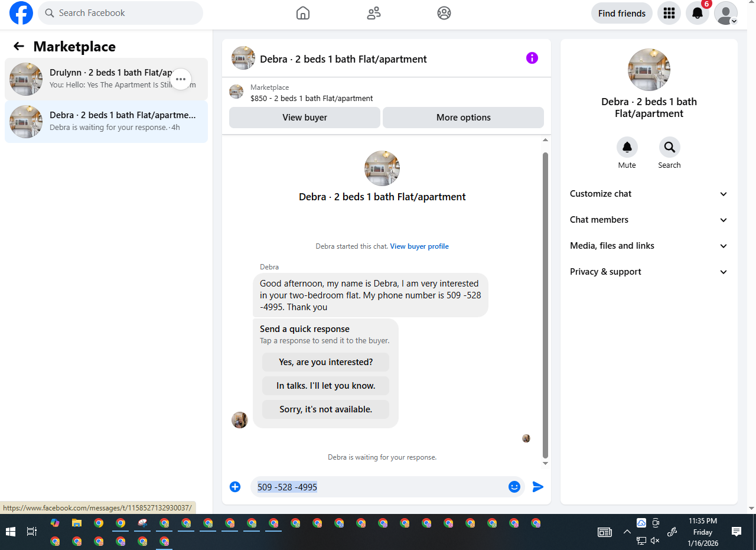Expand the Privacy & support section

point(649,272)
